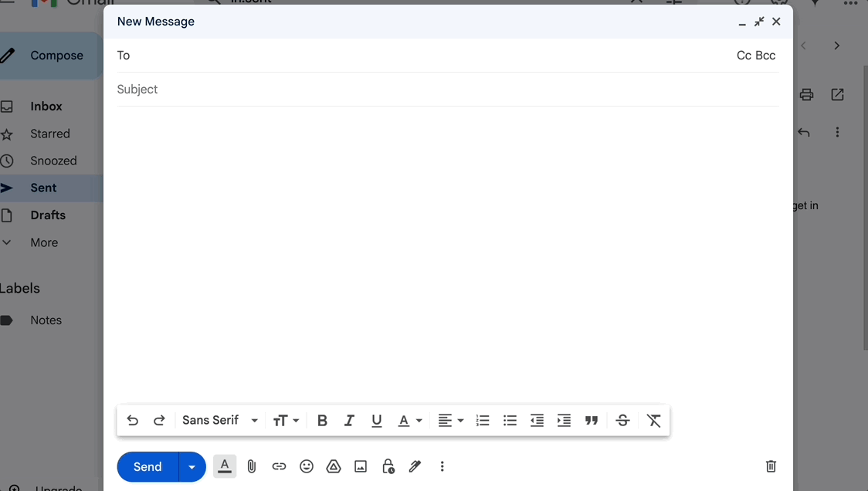Go to the previous email arrow

click(804, 46)
